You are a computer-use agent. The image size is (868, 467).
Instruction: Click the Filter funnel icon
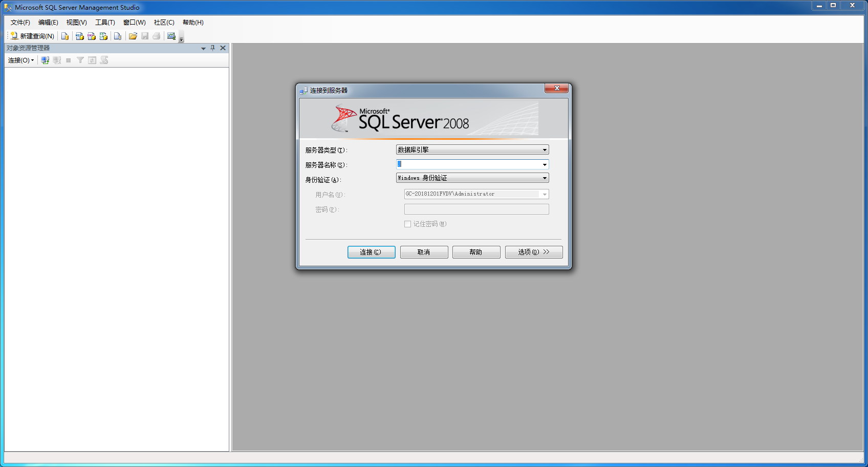tap(80, 60)
